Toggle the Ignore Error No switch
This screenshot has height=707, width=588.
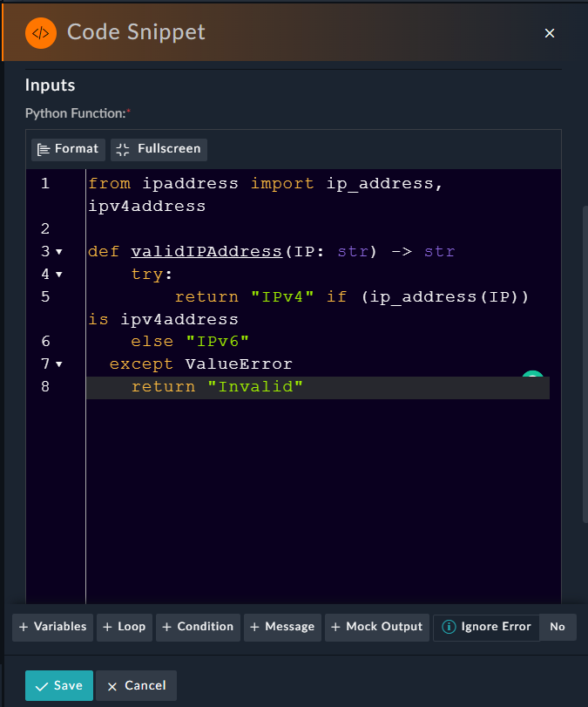558,627
